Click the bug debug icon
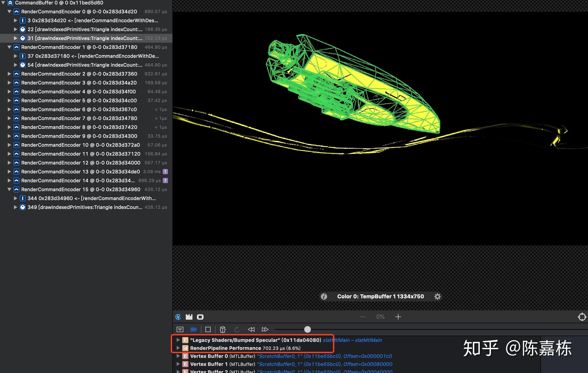The width and height of the screenshot is (588, 373). pyautogui.click(x=222, y=329)
